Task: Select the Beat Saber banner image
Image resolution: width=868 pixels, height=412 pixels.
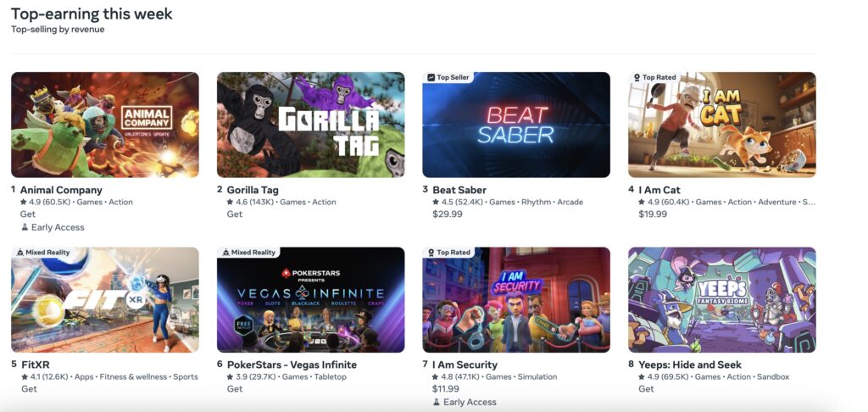Action: click(516, 125)
